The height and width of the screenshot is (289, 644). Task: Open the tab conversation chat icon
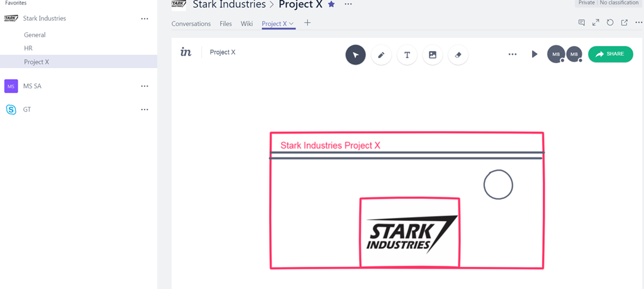click(x=582, y=23)
